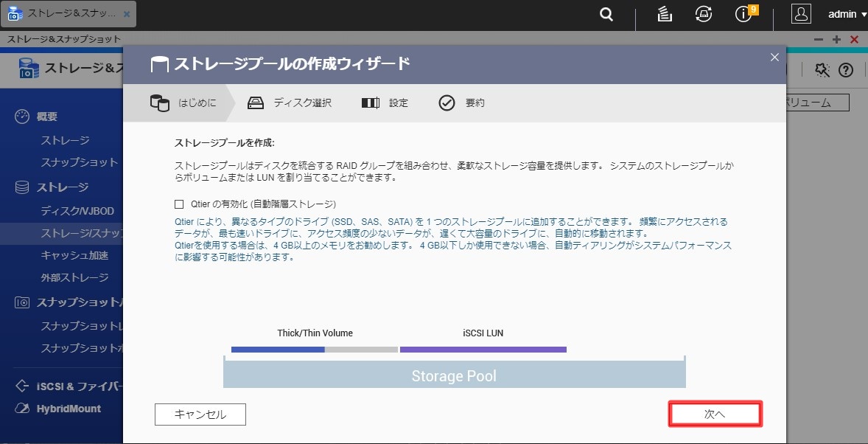Open iSCSI & ファイバー sidebar item
Viewport: 868px width, 444px height.
click(79, 386)
